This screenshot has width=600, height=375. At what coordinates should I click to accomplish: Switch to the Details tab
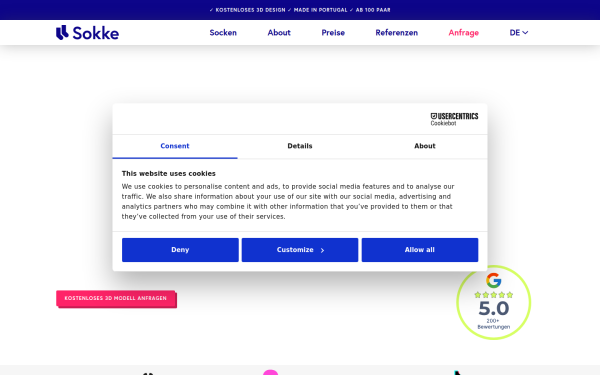[x=300, y=146]
